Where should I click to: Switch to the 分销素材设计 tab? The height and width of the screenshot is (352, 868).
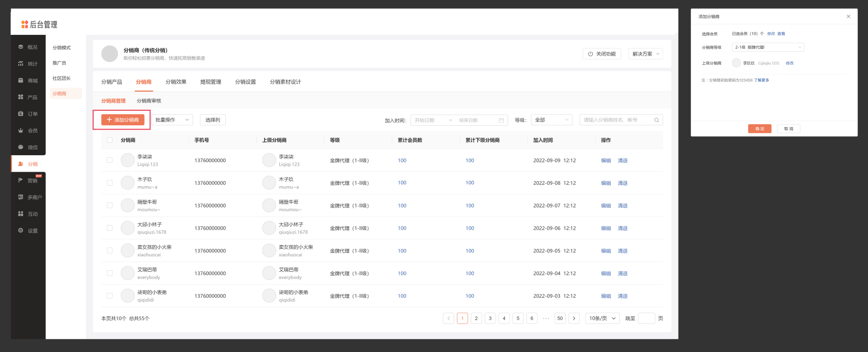click(x=285, y=82)
